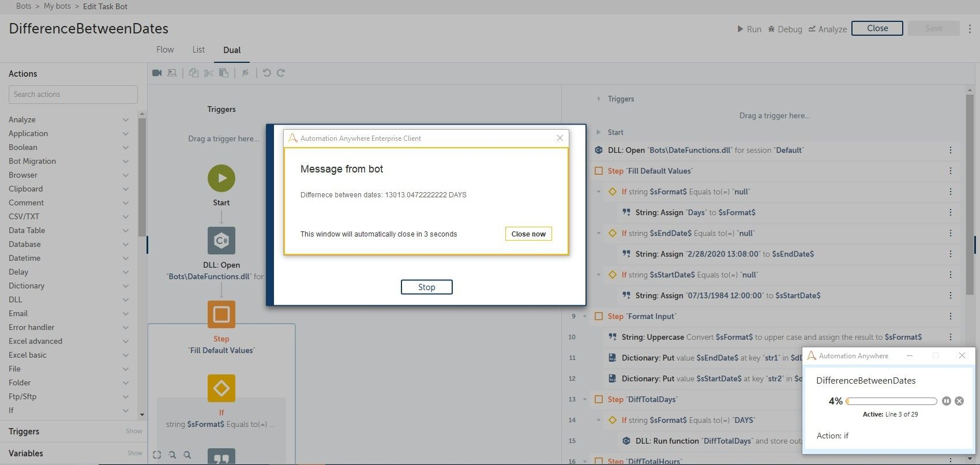Select the Dual view tab
This screenshot has width=980, height=465.
[x=232, y=50]
